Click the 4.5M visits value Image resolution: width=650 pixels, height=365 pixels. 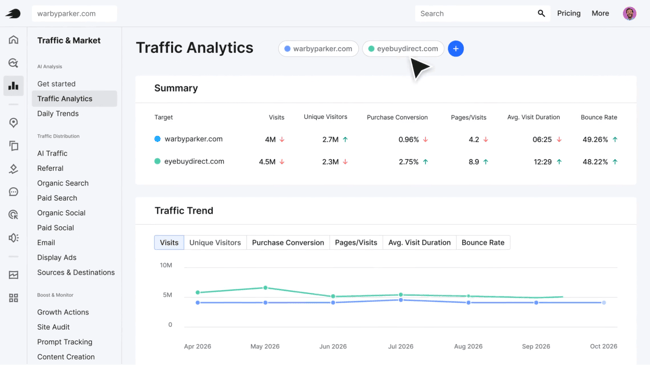(x=267, y=162)
